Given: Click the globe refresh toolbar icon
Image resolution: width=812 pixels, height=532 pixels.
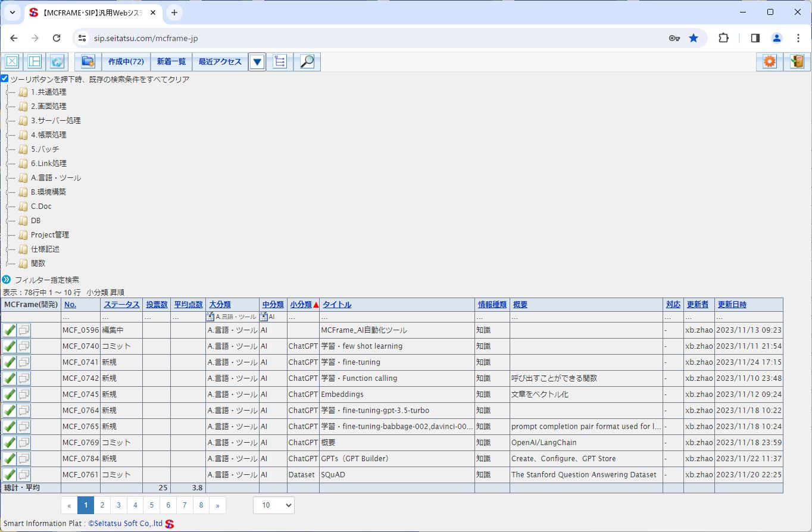Looking at the screenshot, I should click(57, 61).
